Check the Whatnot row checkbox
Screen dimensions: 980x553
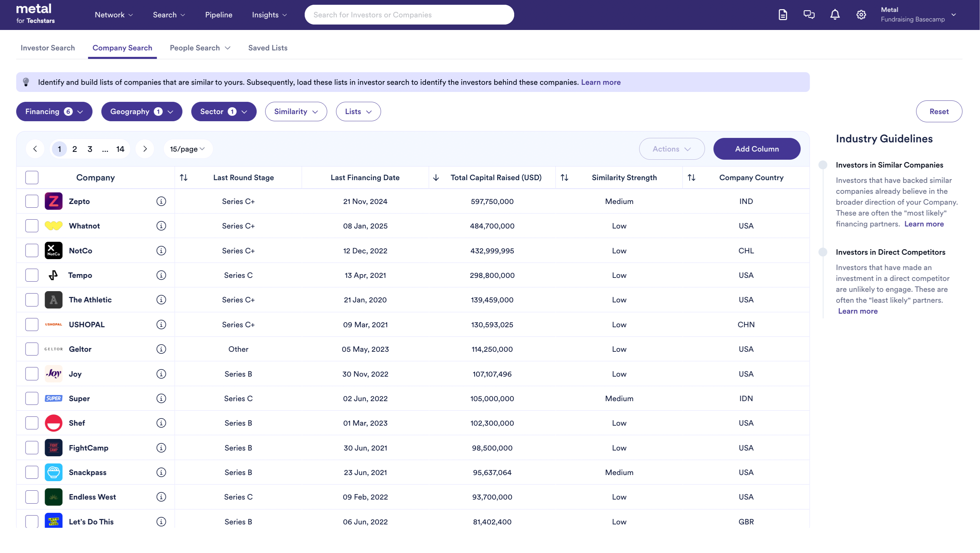tap(32, 226)
